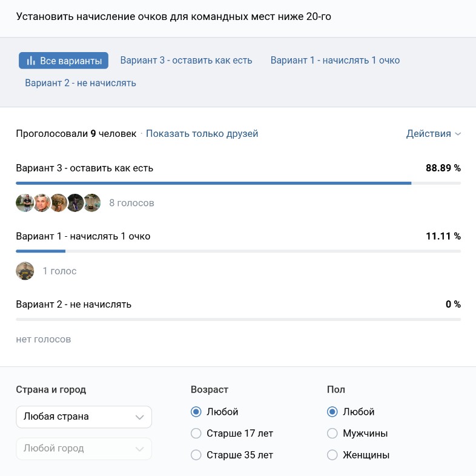Open the avatar of the Variant 1 voter

click(x=25, y=271)
